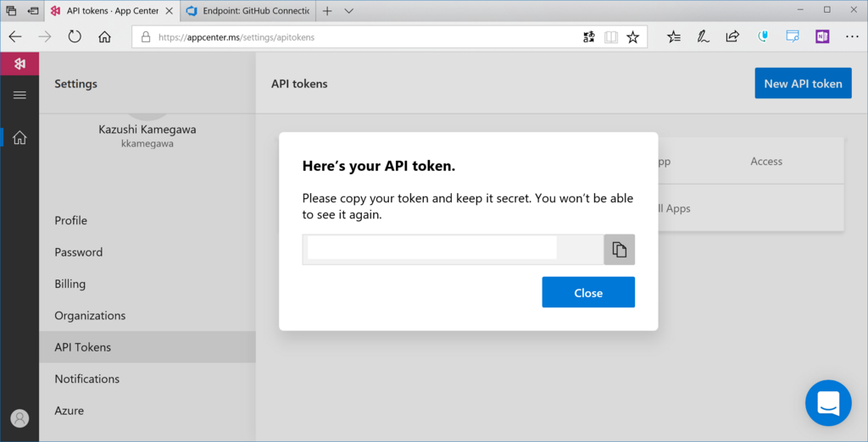
Task: Click the API token text field
Action: tap(432, 248)
